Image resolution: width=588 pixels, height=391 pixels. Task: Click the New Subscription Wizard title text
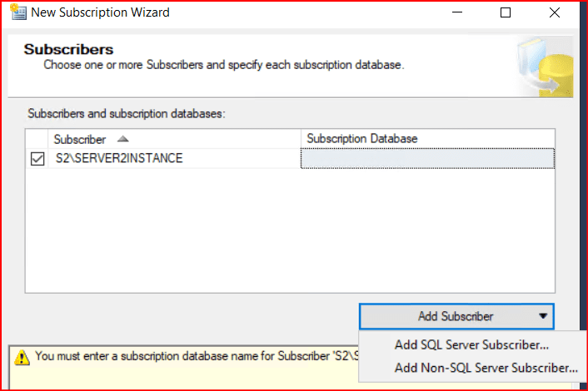click(100, 12)
